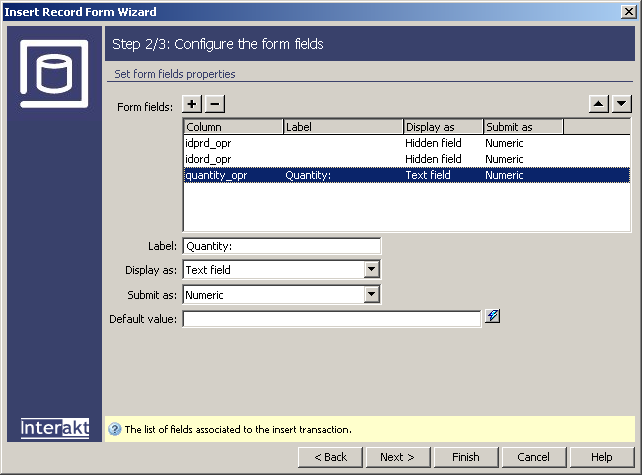The width and height of the screenshot is (642, 475).
Task: Go to next step with Next button
Action: pyautogui.click(x=397, y=457)
